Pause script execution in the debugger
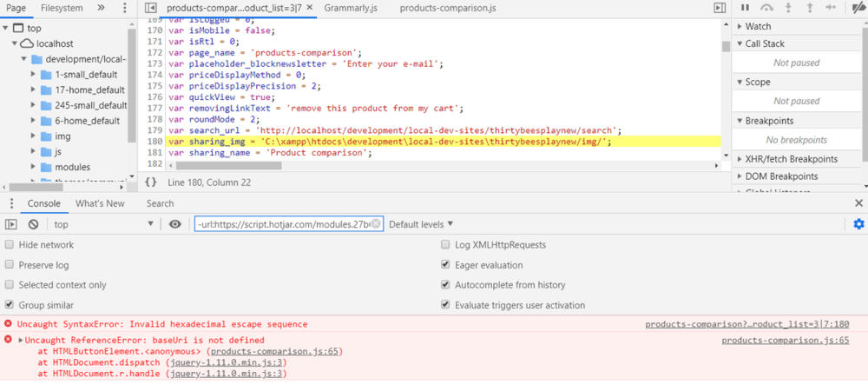The width and height of the screenshot is (868, 385). coord(745,8)
